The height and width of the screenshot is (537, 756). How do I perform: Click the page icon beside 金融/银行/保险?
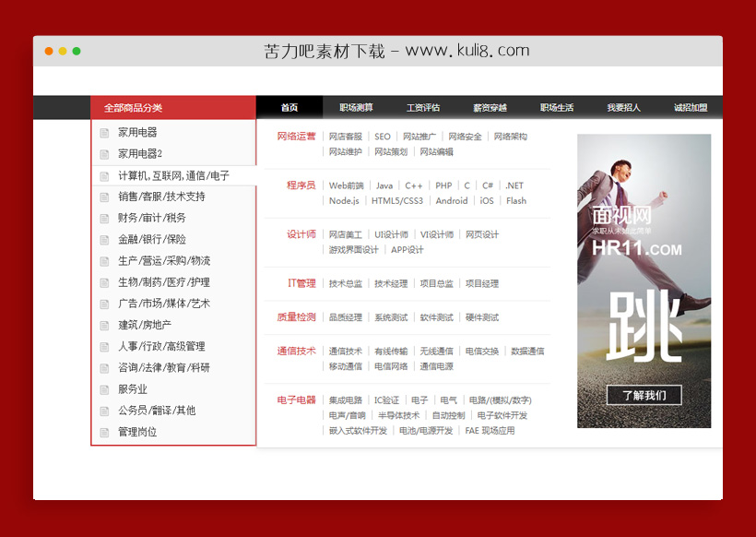[x=105, y=240]
